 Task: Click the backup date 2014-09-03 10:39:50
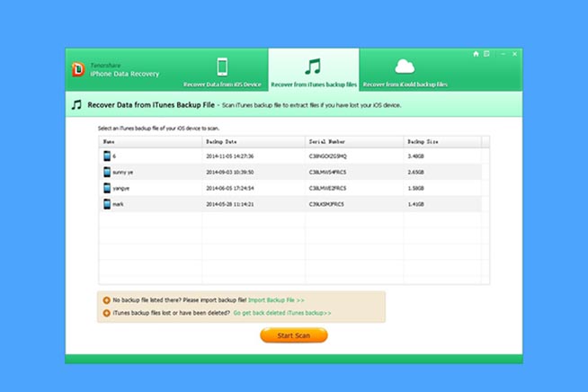point(230,173)
